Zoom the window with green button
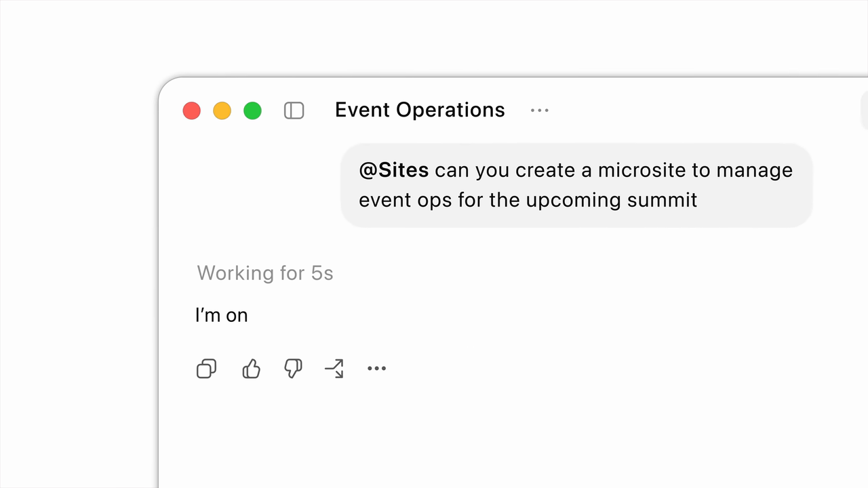868x488 pixels. click(x=253, y=110)
